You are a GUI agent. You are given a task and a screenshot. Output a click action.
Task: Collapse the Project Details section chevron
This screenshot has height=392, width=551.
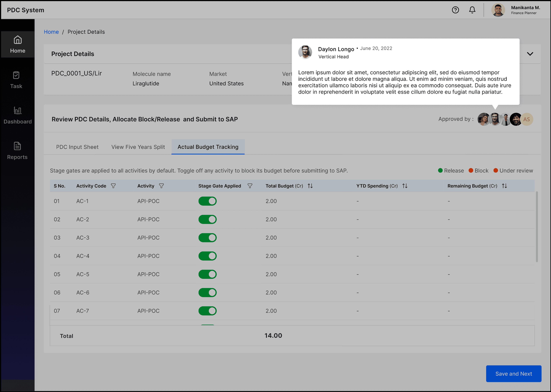click(530, 54)
